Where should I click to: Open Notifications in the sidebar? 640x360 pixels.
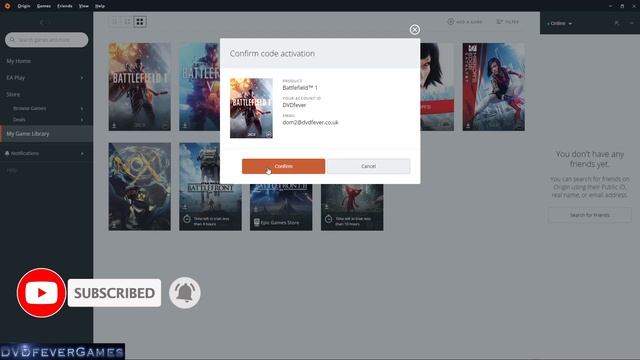(x=24, y=153)
